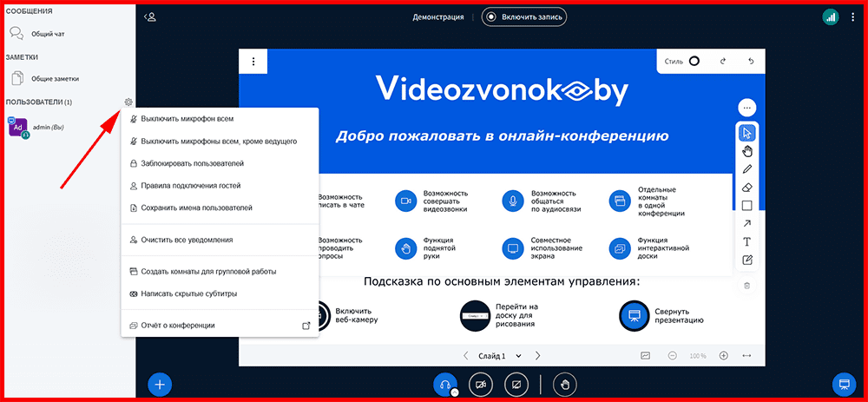Open the three-dot options menu at top right

point(852,17)
